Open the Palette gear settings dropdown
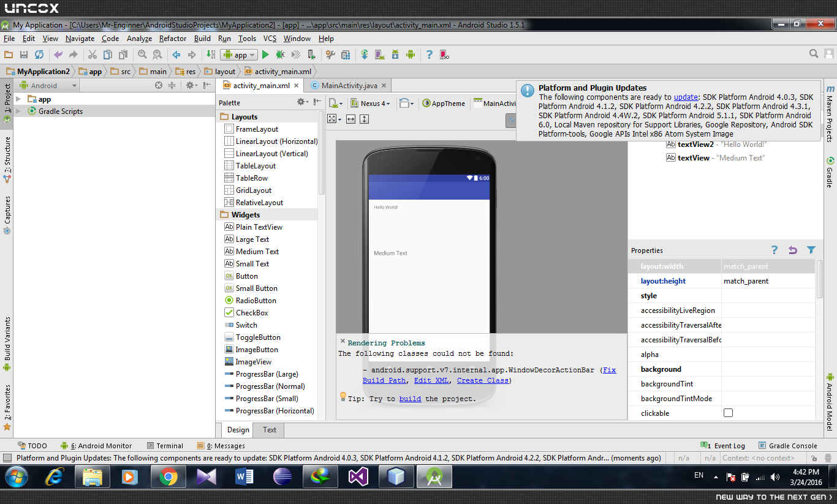The height and width of the screenshot is (504, 837). pos(303,102)
